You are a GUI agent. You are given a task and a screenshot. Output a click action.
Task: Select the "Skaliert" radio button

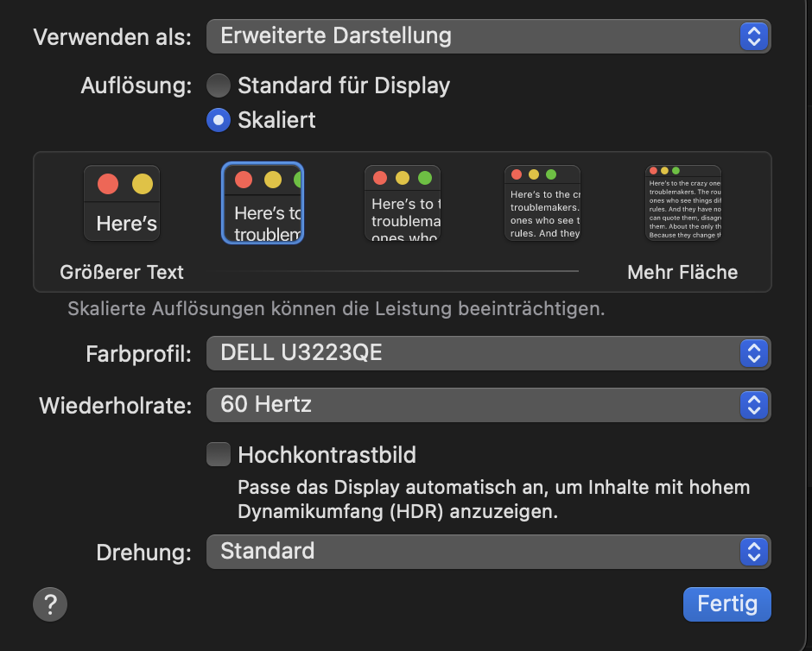click(x=218, y=120)
